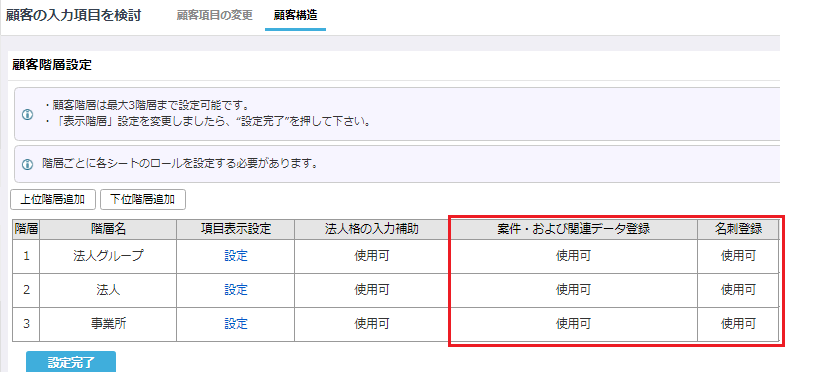The height and width of the screenshot is (372, 820).
Task: Click the 階層 number 3 cell
Action: 26,324
